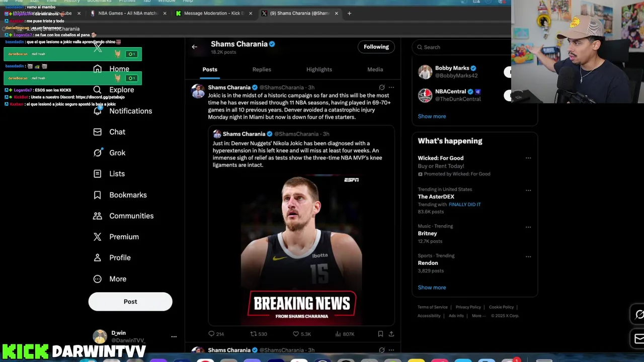Open options for the Rendon trend
Viewport: 644px width, 362px height.
click(528, 257)
